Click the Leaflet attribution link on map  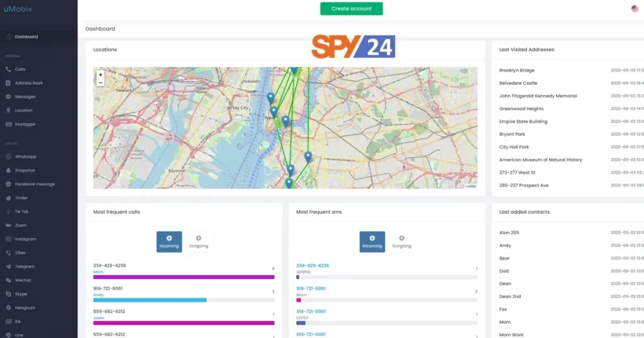(470, 186)
